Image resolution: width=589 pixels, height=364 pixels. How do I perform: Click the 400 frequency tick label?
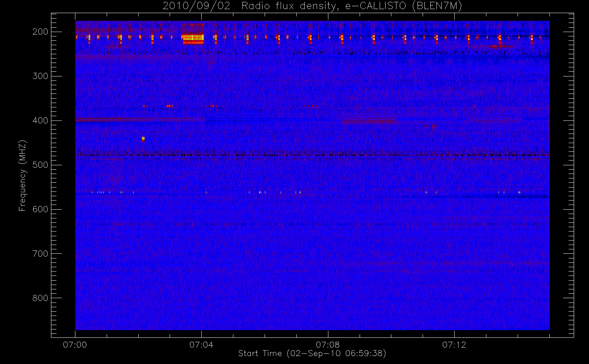point(40,120)
